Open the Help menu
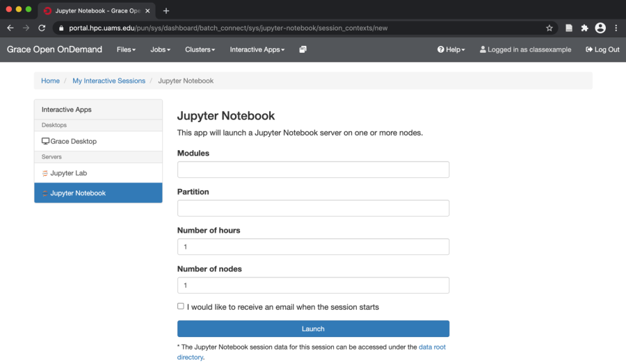Viewport: 626px width, 364px height. [x=451, y=49]
